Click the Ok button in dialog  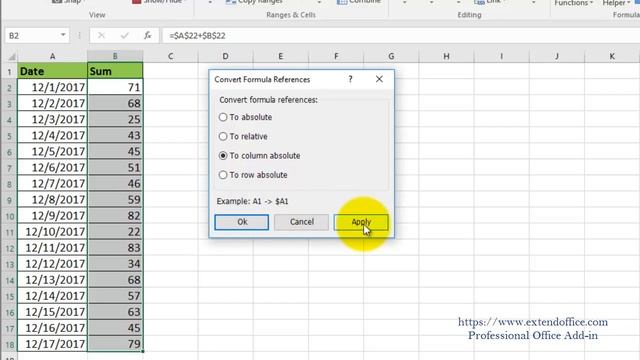[242, 222]
